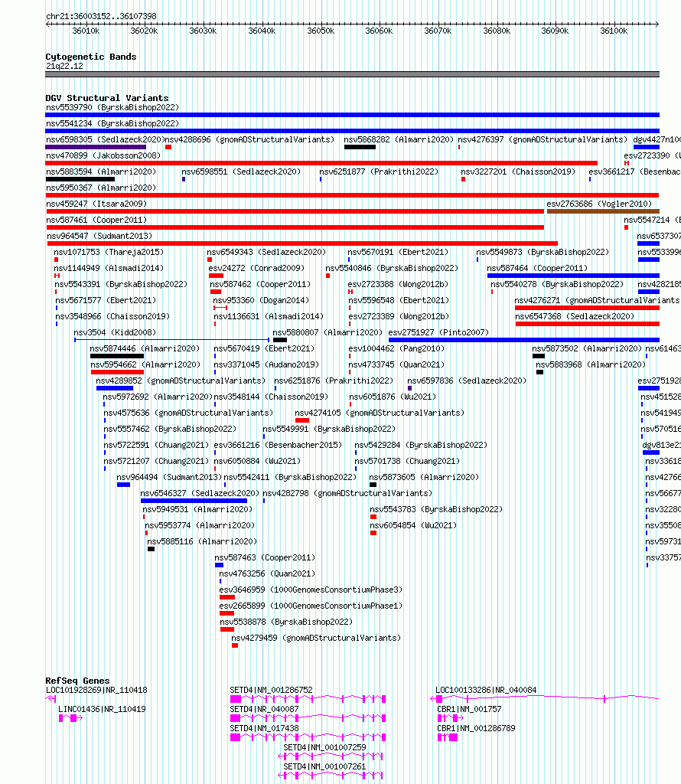The height and width of the screenshot is (784, 681).
Task: Select the black bar under nsv5874446 (Almarri2020)
Action: click(x=117, y=356)
